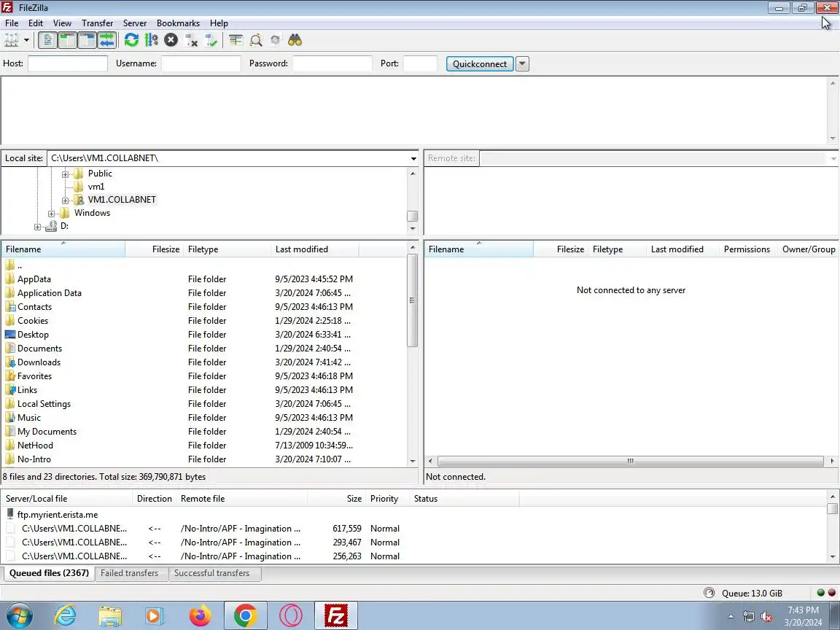Open Quickconnect history dropdown
The height and width of the screenshot is (630, 840).
(x=522, y=63)
